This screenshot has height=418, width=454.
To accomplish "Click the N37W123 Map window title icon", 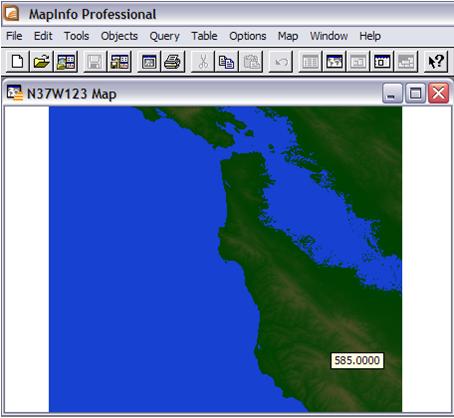I will (15, 93).
